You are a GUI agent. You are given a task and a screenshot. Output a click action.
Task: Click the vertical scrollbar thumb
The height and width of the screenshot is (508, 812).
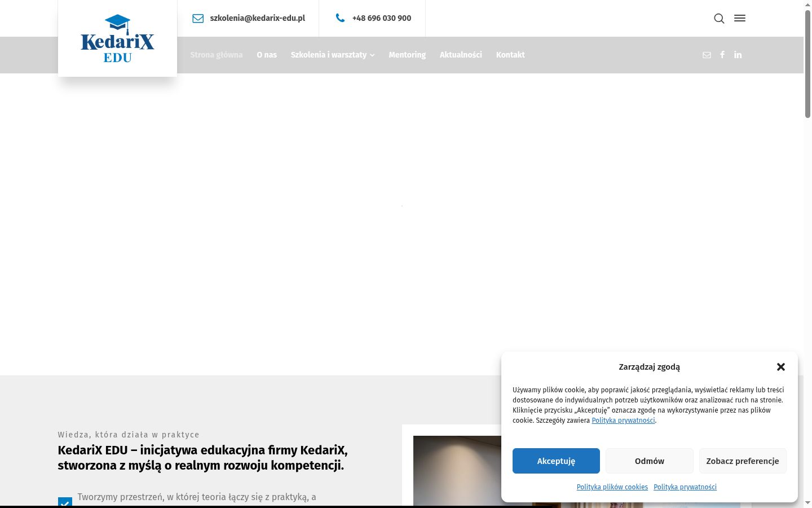click(807, 63)
